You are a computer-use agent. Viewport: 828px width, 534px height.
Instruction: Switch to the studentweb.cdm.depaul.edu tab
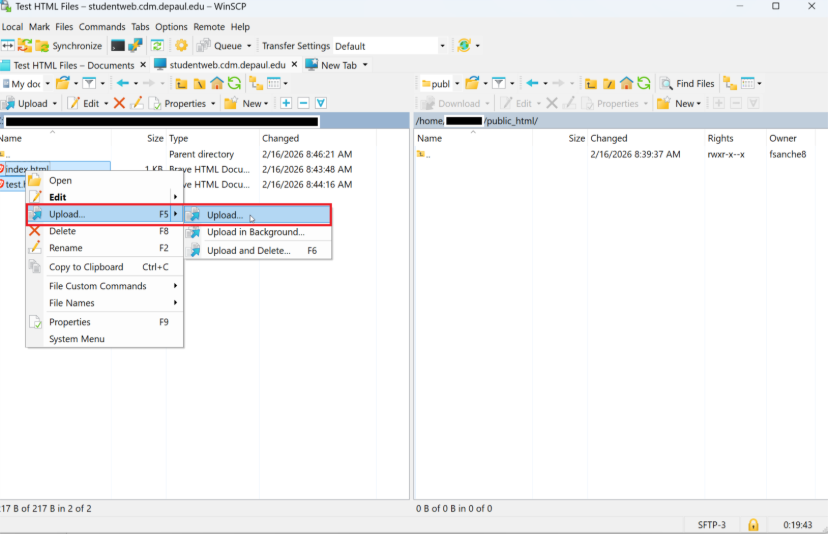pos(228,65)
